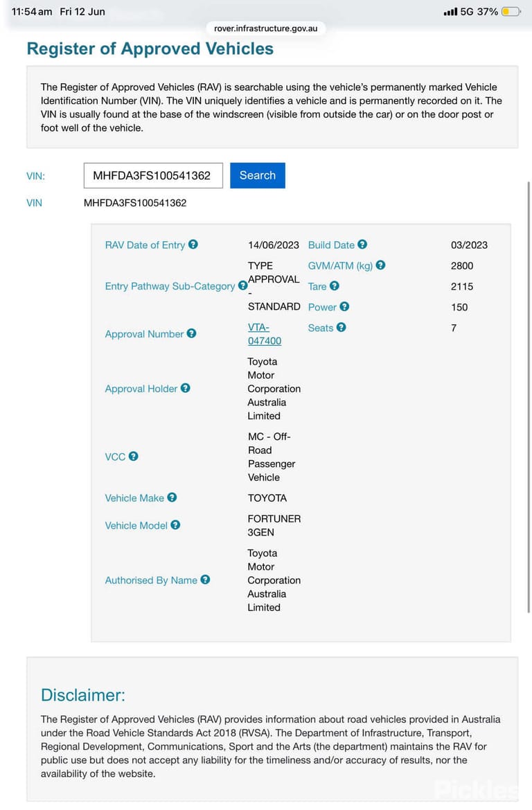
Task: Select the TOYOTA make value
Action: (x=267, y=498)
